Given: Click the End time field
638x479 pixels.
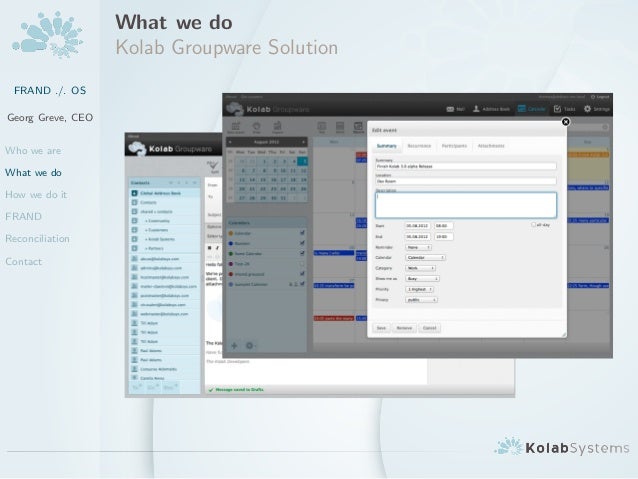Looking at the screenshot, I should [x=444, y=236].
